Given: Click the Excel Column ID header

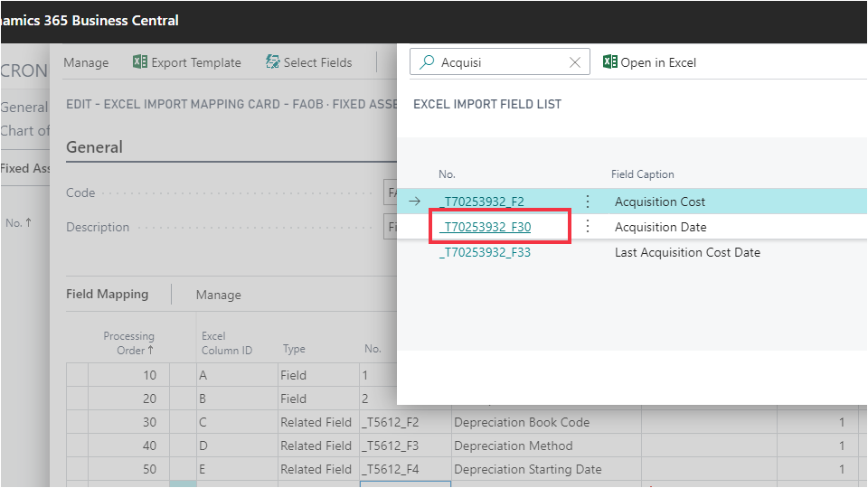Looking at the screenshot, I should [227, 343].
